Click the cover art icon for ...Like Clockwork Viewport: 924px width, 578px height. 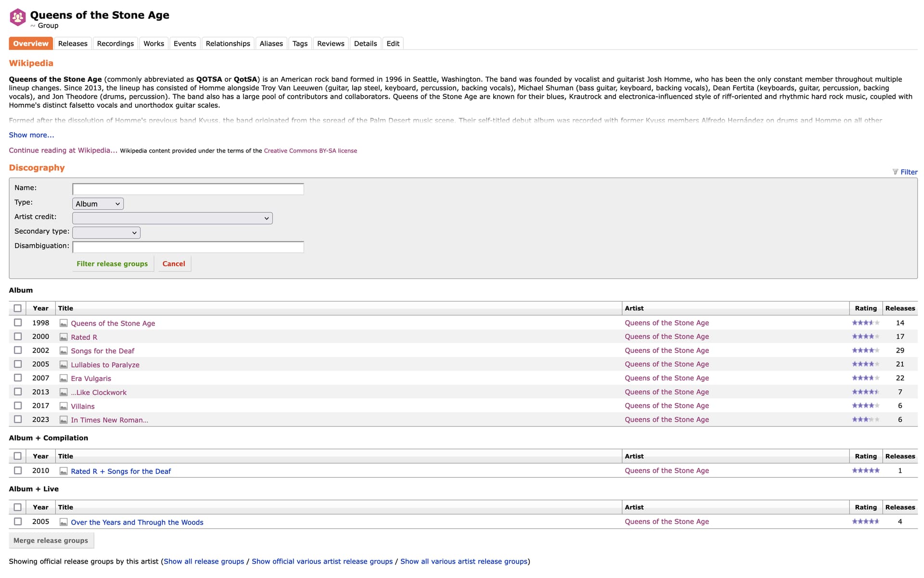pyautogui.click(x=64, y=392)
